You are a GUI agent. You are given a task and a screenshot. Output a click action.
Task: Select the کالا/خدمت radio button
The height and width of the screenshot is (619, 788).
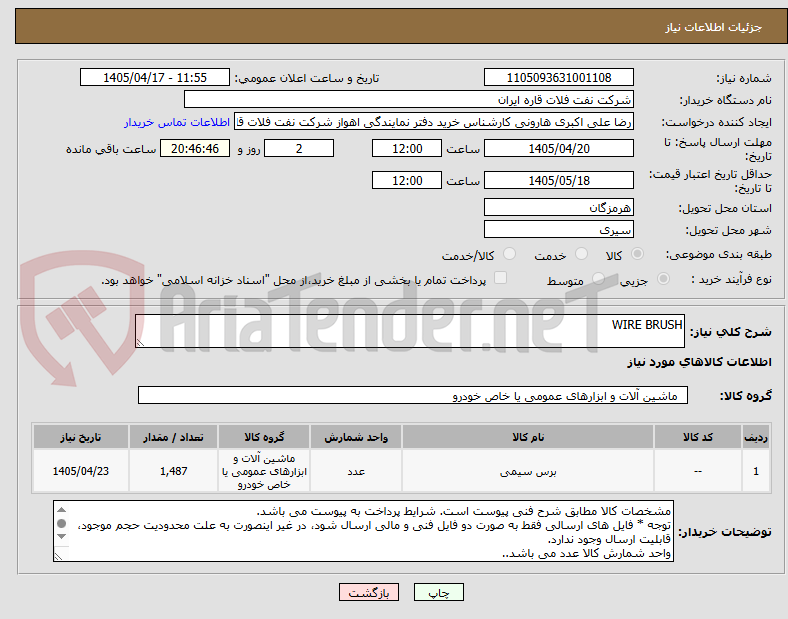click(x=510, y=254)
